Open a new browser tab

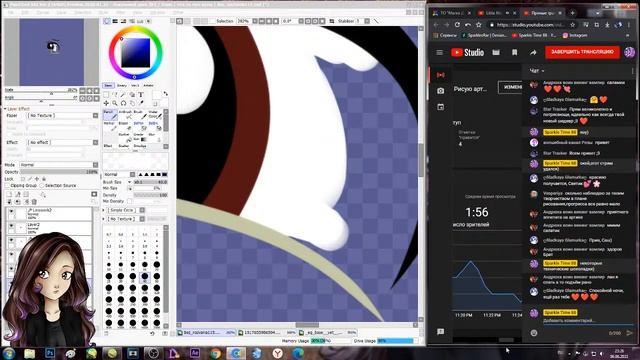[x=572, y=13]
